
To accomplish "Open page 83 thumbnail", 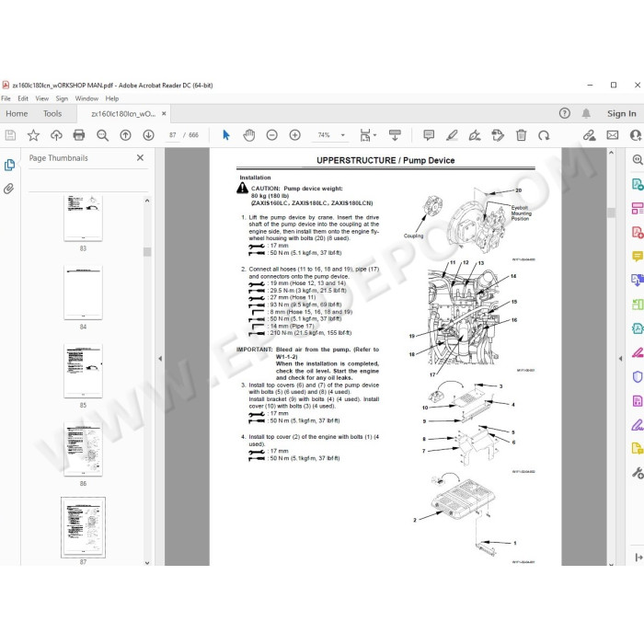I will click(83, 218).
